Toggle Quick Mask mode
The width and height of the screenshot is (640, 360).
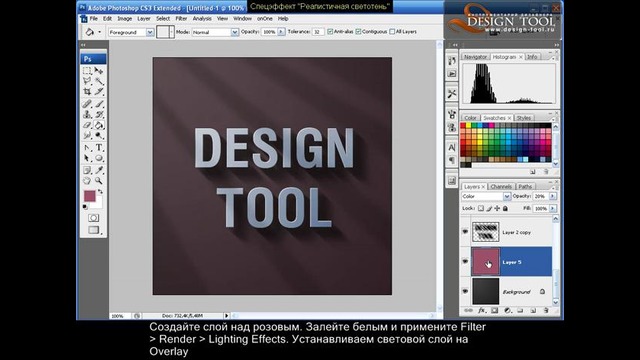click(x=93, y=218)
